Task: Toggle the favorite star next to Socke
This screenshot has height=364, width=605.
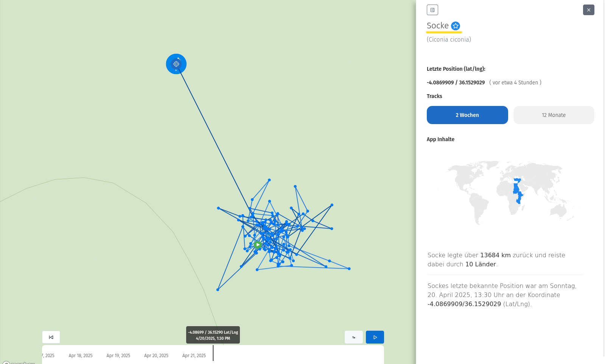Action: pyautogui.click(x=456, y=26)
